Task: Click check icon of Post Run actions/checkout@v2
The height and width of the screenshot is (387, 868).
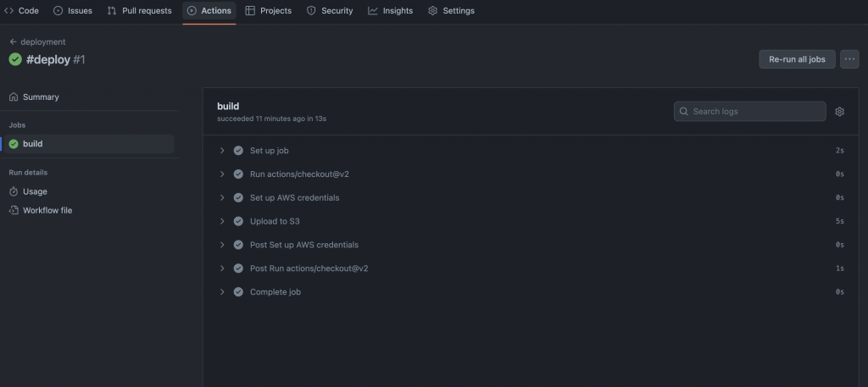Action: click(238, 268)
